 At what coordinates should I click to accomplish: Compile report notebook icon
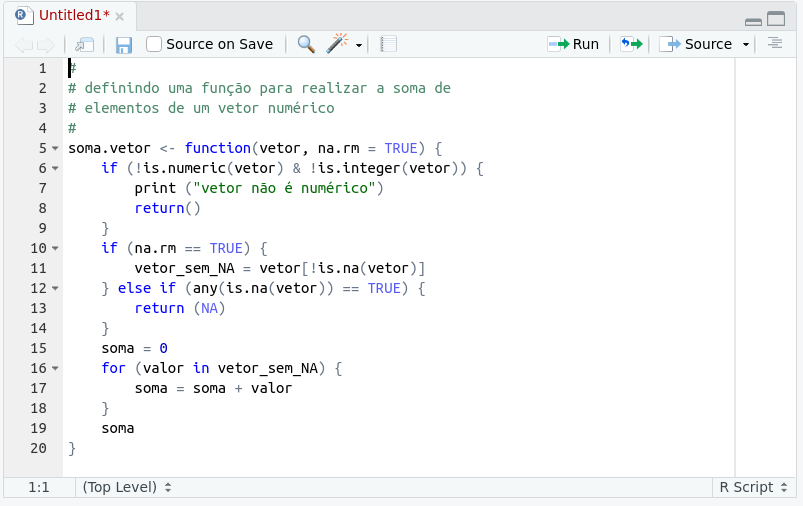coord(389,44)
